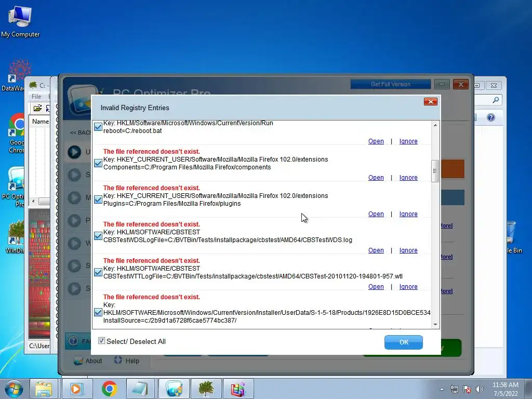The width and height of the screenshot is (532, 399).
Task: Ignore the Firefox Plugins registry entry
Action: point(408,214)
